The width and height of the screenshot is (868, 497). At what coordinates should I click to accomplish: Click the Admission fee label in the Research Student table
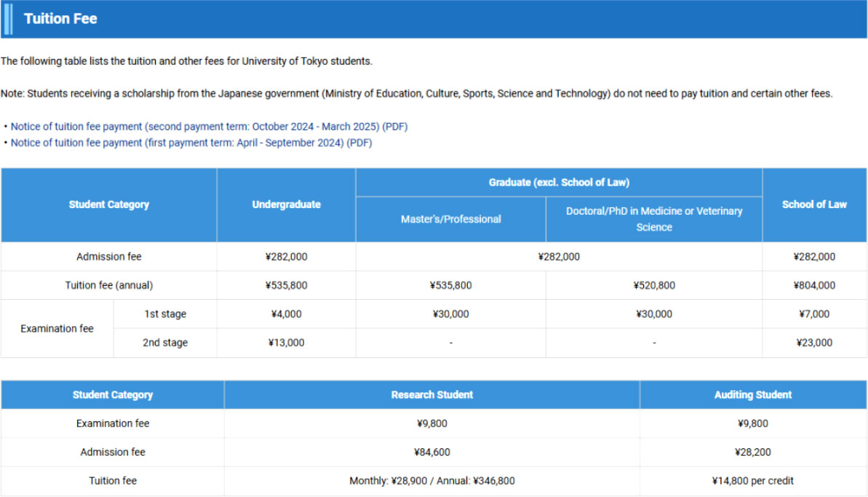click(112, 453)
